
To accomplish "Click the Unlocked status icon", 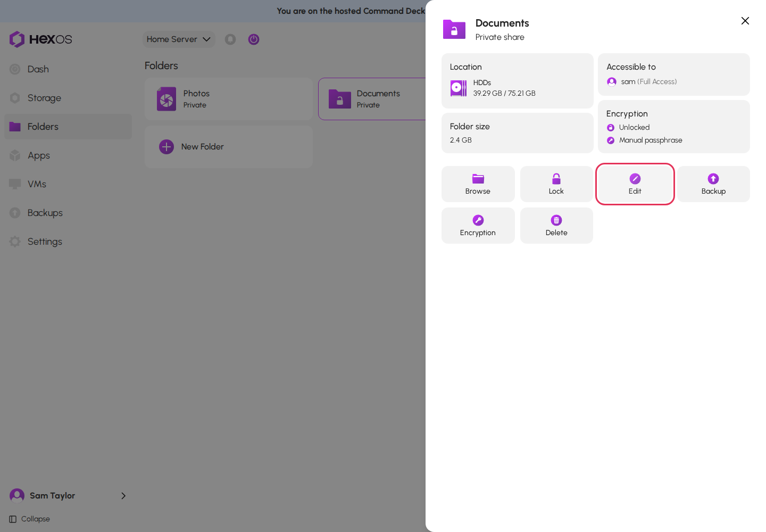I will tap(611, 128).
